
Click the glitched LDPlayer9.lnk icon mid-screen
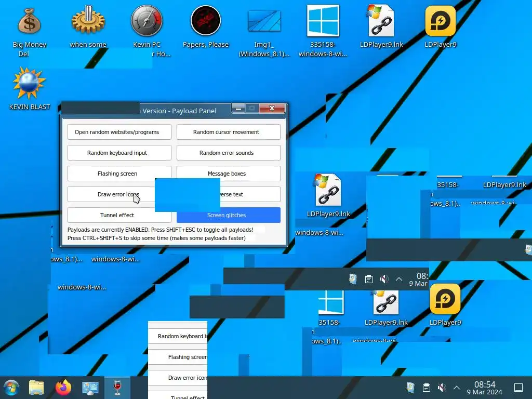click(328, 191)
